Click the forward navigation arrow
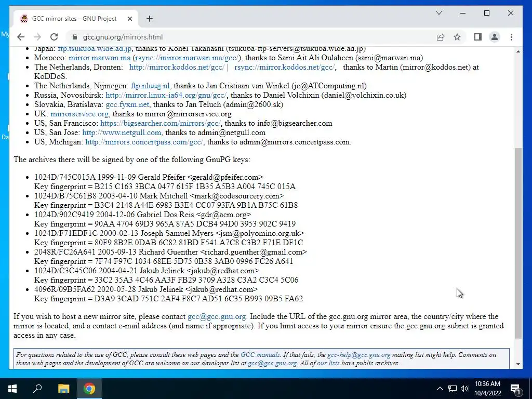The height and width of the screenshot is (399, 532). 37,37
